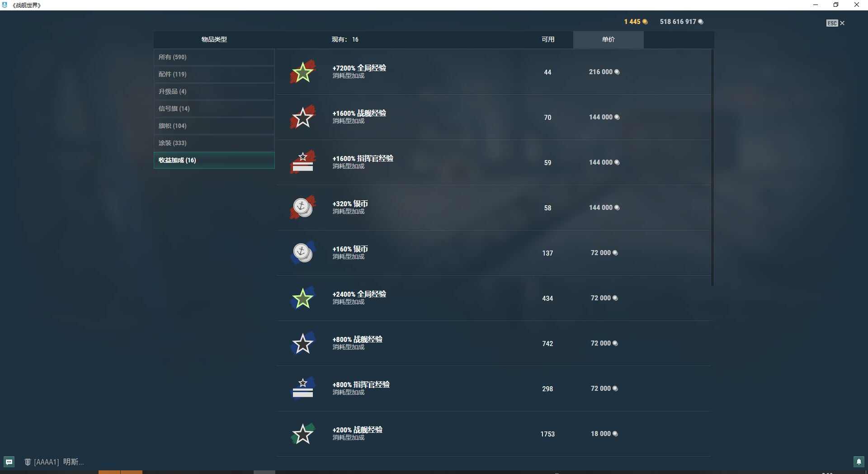The width and height of the screenshot is (868, 474).
Task: Show the 涂装 (333) category
Action: pos(214,143)
